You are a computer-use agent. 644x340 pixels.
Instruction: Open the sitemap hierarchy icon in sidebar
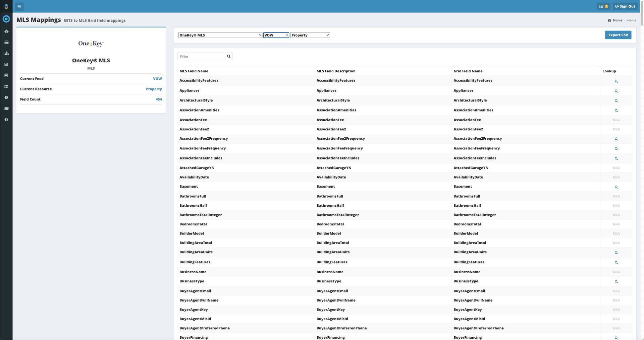[x=6, y=53]
